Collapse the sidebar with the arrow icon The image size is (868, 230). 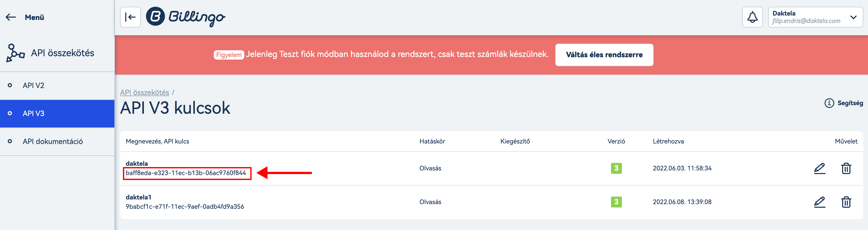[130, 17]
